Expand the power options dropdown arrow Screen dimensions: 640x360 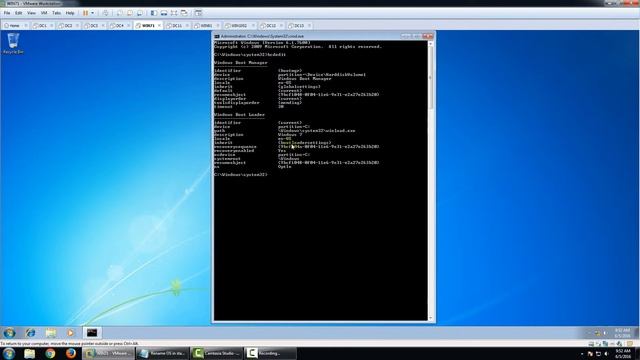[x=93, y=13]
